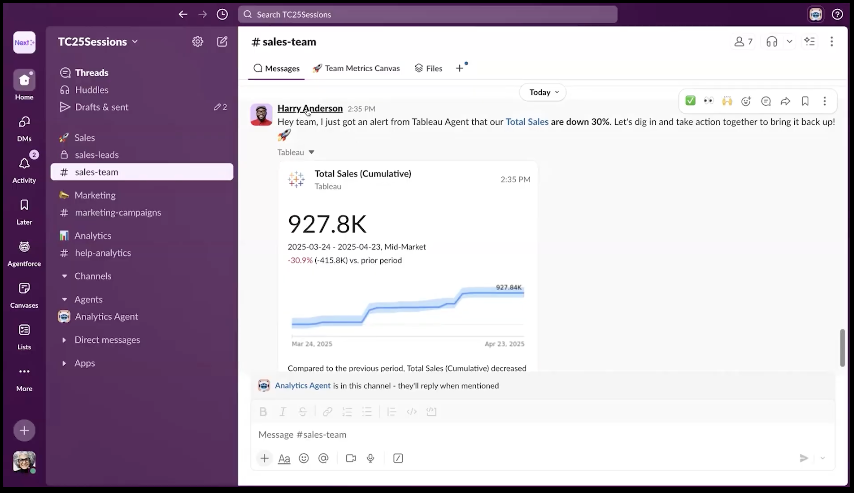Open More in the left rail
Image resolution: width=854 pixels, height=493 pixels.
pos(24,378)
